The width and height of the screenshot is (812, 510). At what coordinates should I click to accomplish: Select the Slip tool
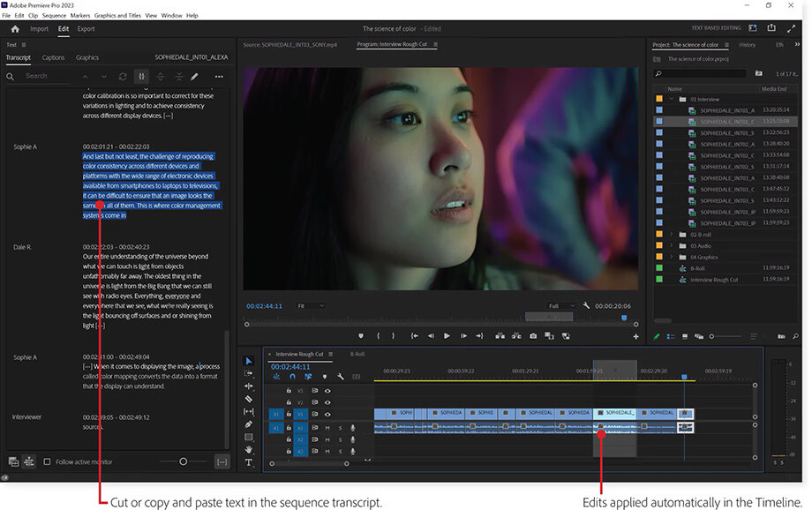coord(249,412)
